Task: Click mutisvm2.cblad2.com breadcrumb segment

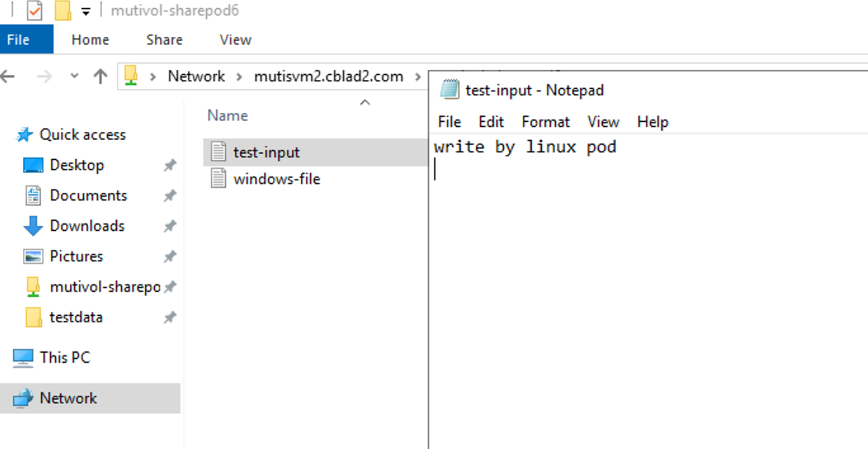Action: (x=329, y=76)
